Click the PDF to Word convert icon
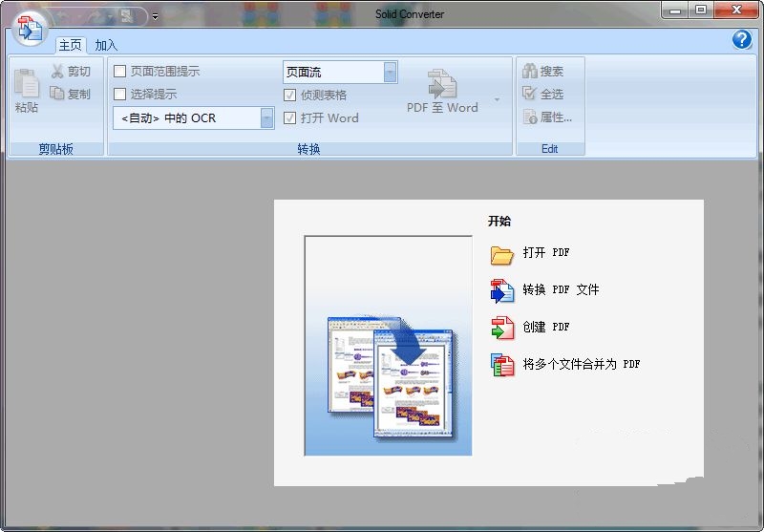 pos(442,83)
